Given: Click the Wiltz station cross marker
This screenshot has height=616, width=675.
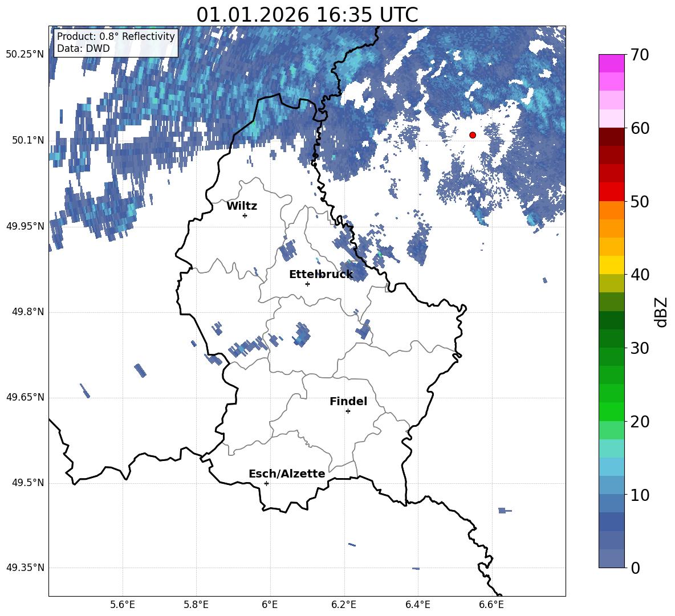Looking at the screenshot, I should point(245,215).
